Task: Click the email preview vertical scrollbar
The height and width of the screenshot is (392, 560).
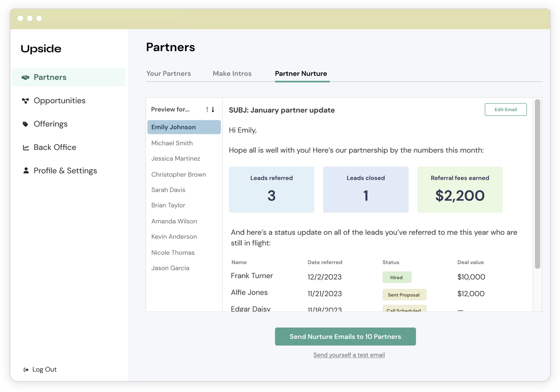Action: click(537, 184)
